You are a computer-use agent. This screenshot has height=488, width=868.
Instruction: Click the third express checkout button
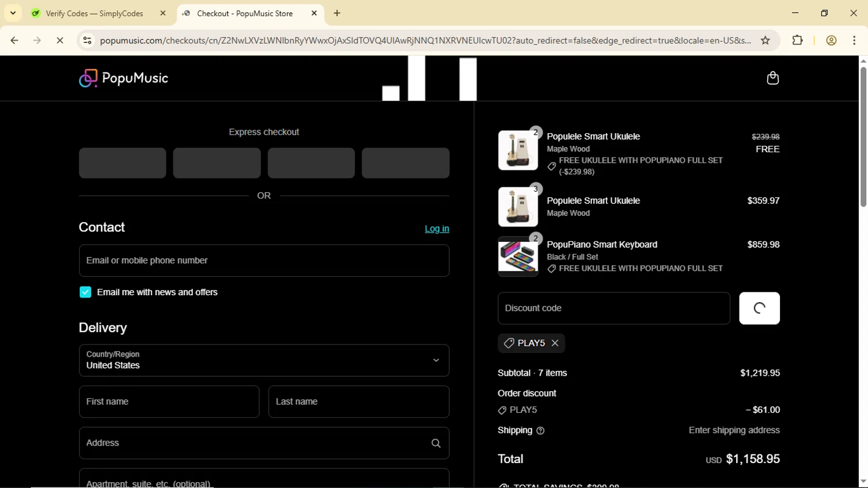[311, 163]
